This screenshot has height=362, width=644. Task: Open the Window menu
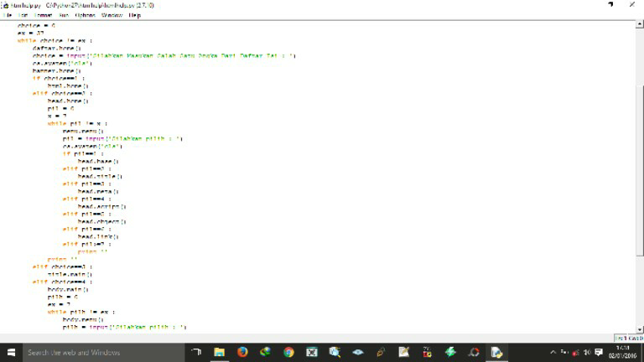[112, 15]
